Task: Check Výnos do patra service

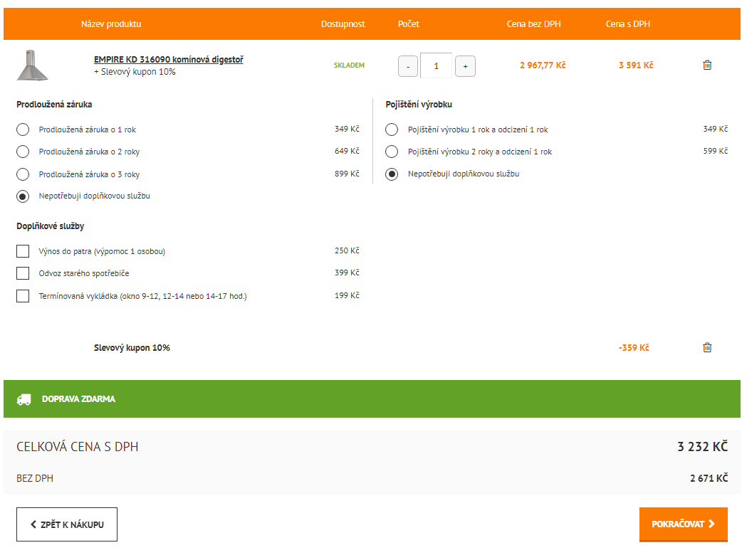Action: click(23, 251)
